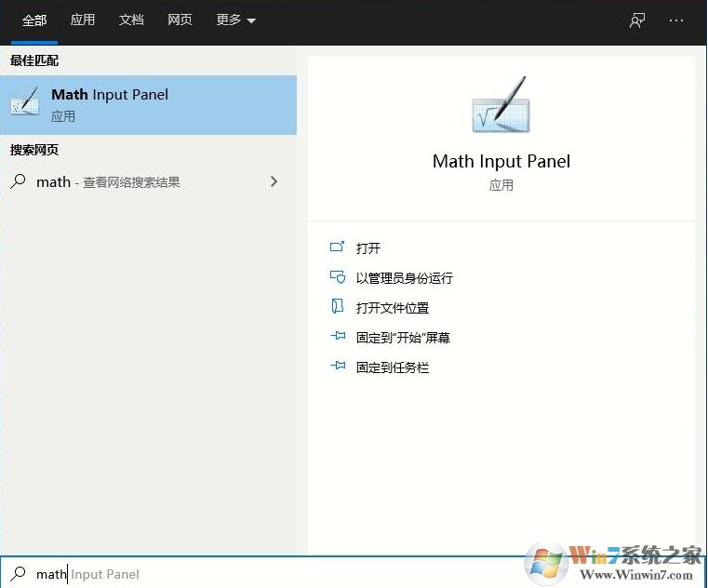The width and height of the screenshot is (708, 588).
Task: Click the run-as-administrator shield icon
Action: click(x=338, y=276)
